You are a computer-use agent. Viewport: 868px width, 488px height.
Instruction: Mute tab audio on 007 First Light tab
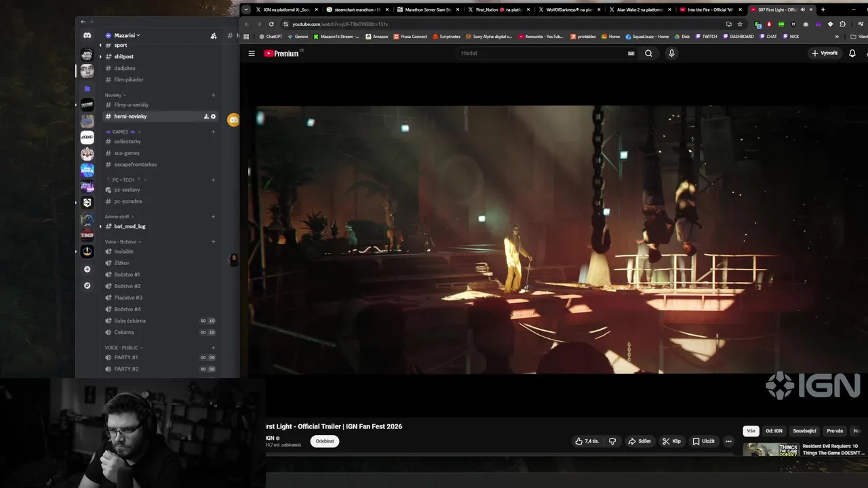click(802, 9)
